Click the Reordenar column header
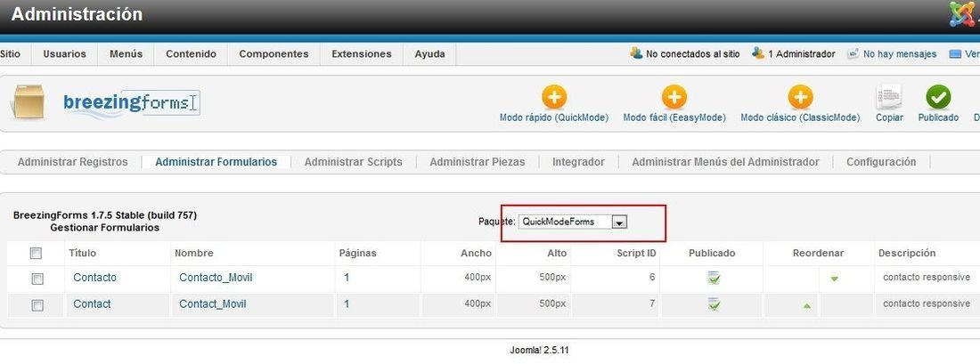Viewport: 980px width, 364px height. pyautogui.click(x=818, y=253)
